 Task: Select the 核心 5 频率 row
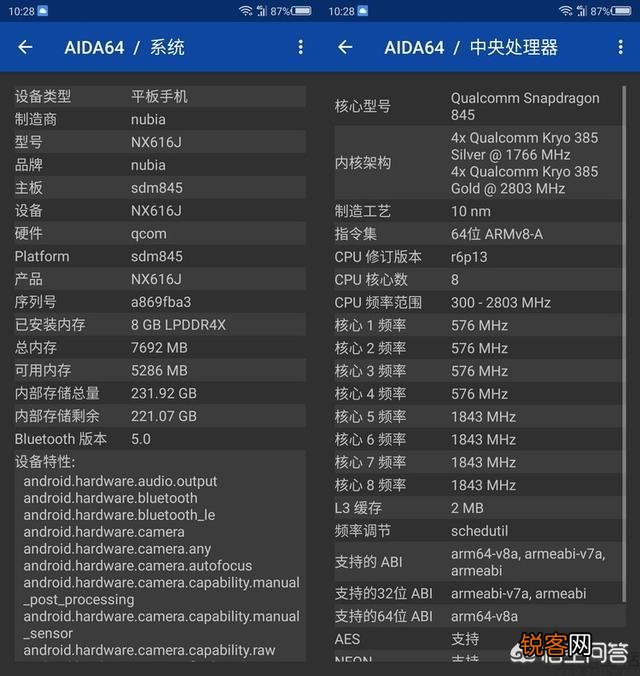coord(478,417)
